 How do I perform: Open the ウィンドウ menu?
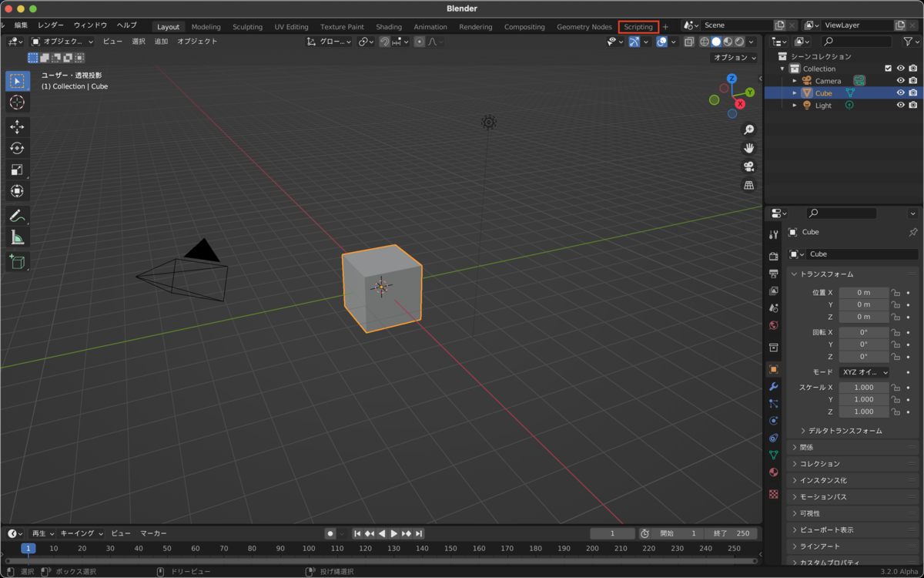coord(90,25)
